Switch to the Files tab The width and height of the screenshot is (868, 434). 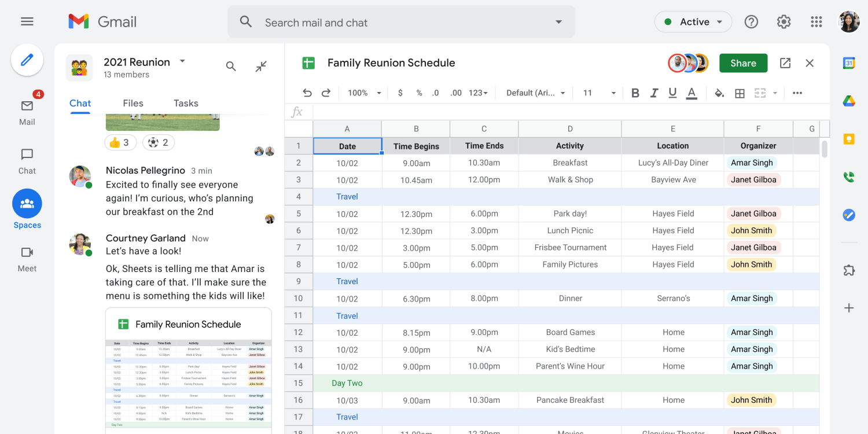click(x=133, y=103)
